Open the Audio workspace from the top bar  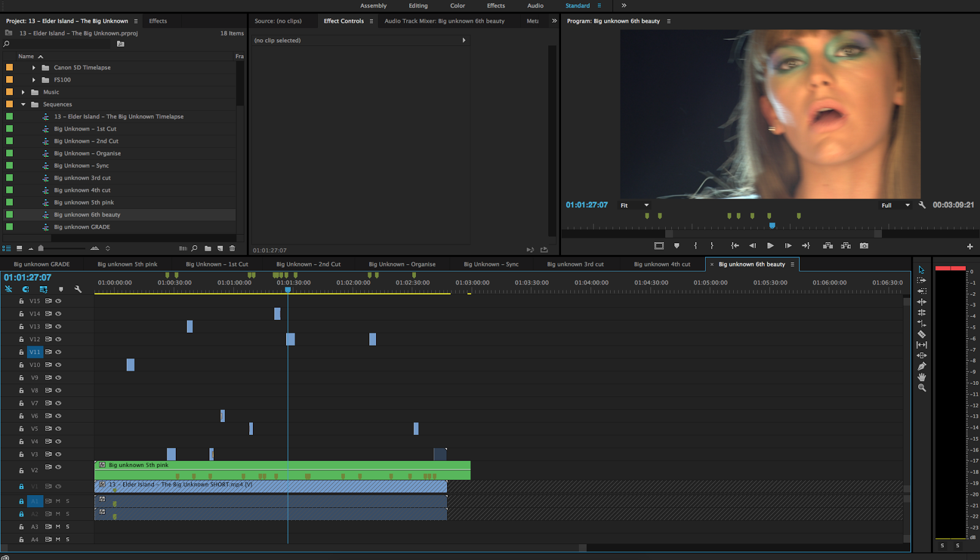click(x=535, y=6)
